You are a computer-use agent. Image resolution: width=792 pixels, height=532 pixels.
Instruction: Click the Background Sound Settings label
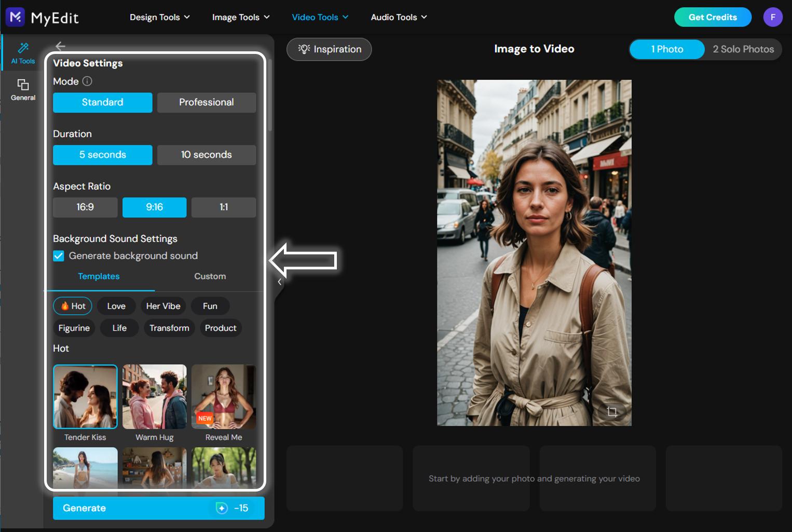click(115, 239)
